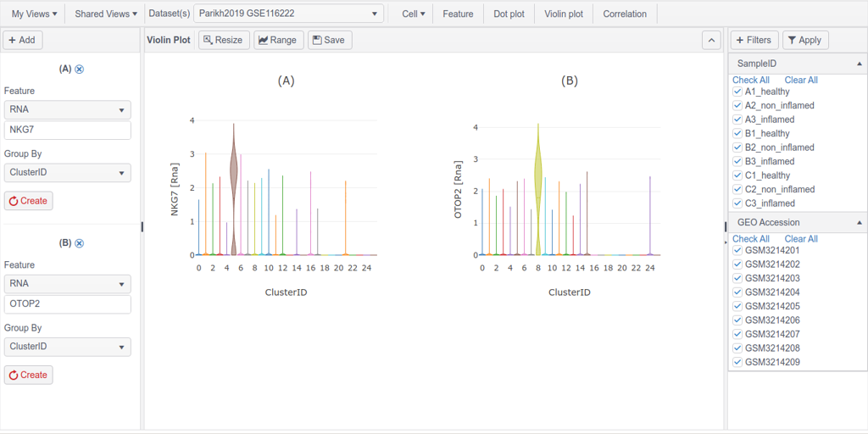The image size is (868, 434).
Task: Click the right panel splitter handle
Action: coord(726,226)
